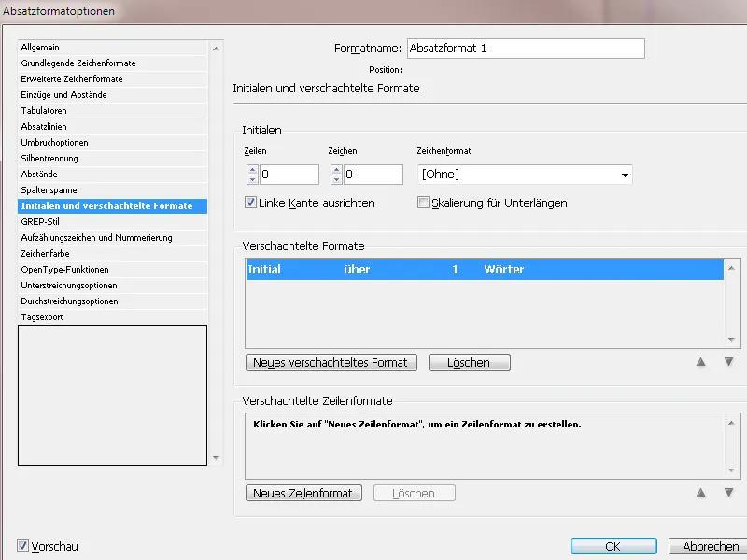This screenshot has height=560, width=747.
Task: Increase Zeichen value with up stepper
Action: (x=336, y=170)
